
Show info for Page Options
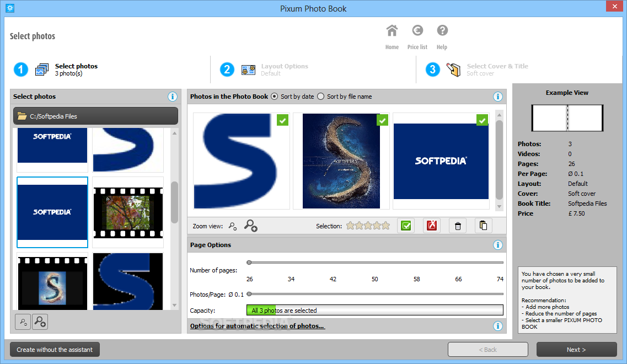coord(498,245)
